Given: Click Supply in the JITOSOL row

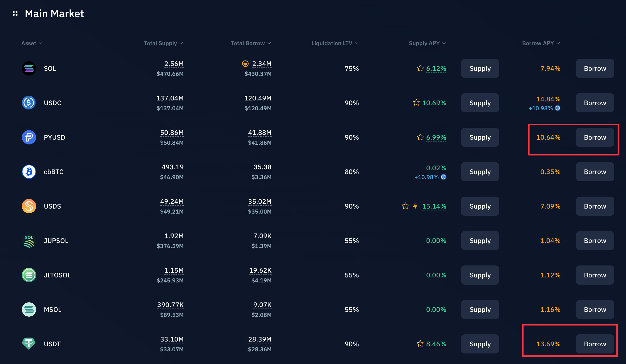Looking at the screenshot, I should [x=480, y=275].
